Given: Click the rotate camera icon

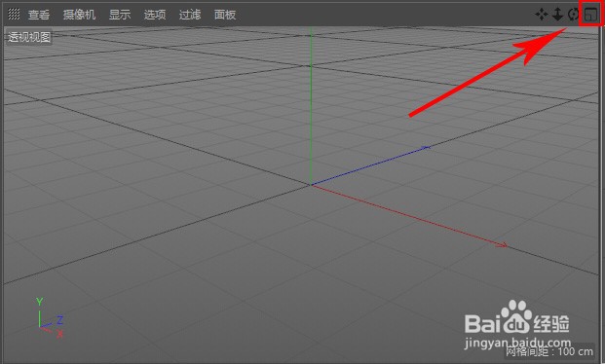Looking at the screenshot, I should click(x=574, y=15).
